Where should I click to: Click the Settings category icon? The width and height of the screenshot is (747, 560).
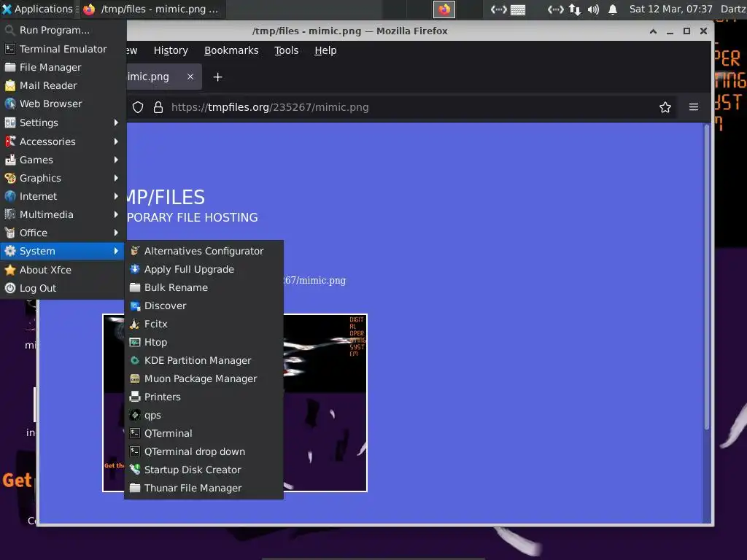(10, 122)
